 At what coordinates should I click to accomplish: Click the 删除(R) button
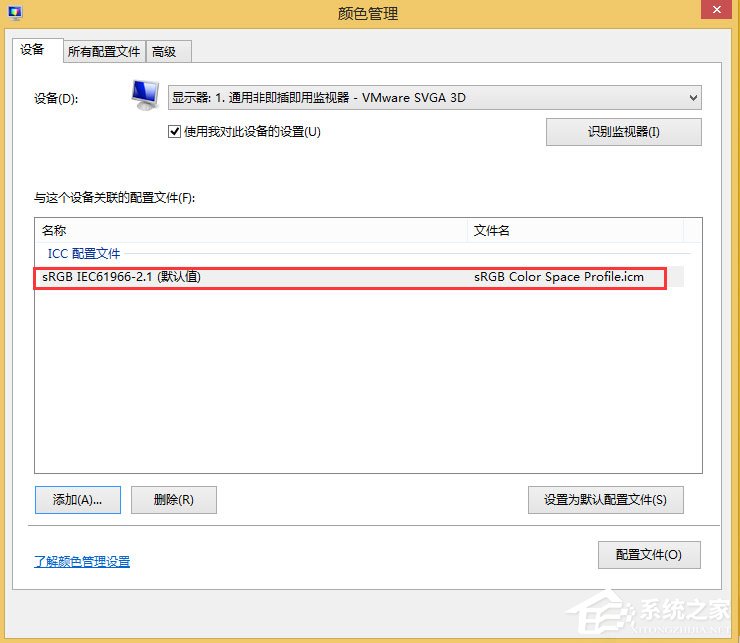click(173, 500)
